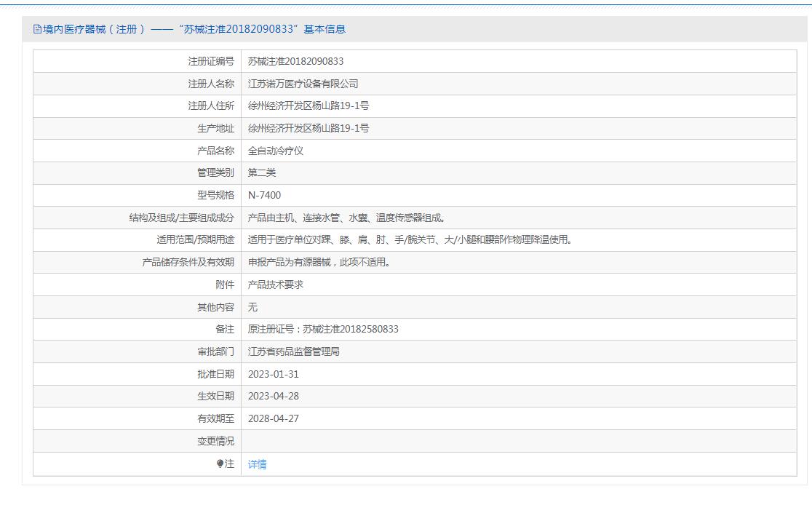This screenshot has width=812, height=505.
Task: Select expiry date 2028-04-27
Action: tap(274, 418)
